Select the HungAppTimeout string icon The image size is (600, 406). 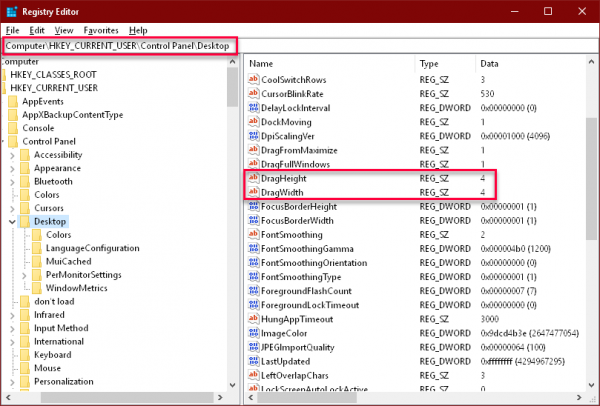pos(253,319)
